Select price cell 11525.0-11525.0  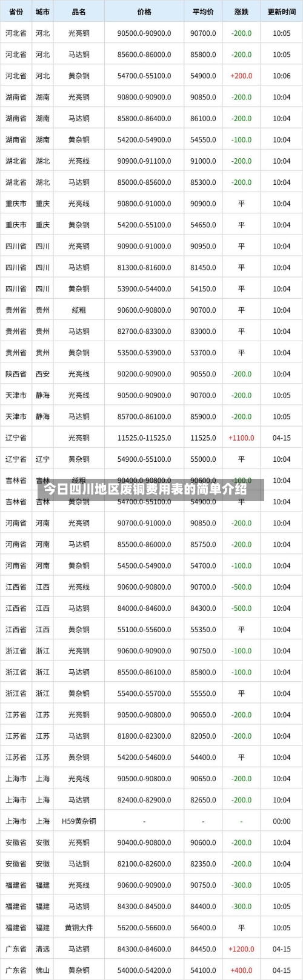click(144, 438)
